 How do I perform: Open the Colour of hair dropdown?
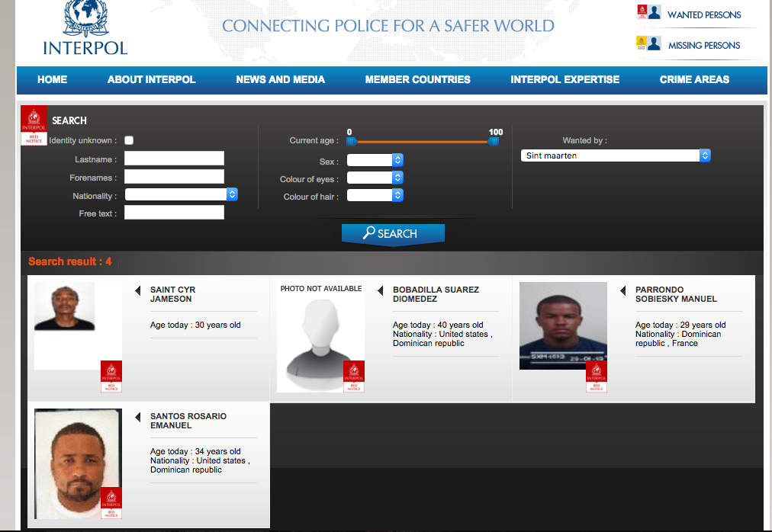(375, 195)
